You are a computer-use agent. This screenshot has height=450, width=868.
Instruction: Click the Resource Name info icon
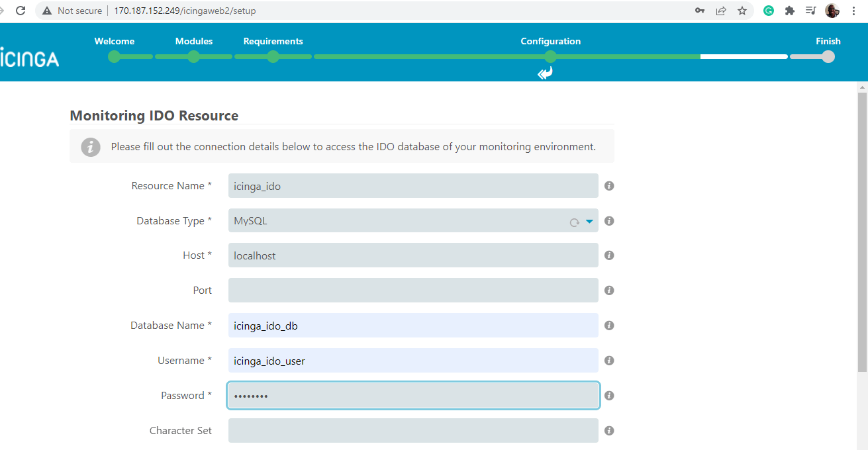click(x=609, y=186)
